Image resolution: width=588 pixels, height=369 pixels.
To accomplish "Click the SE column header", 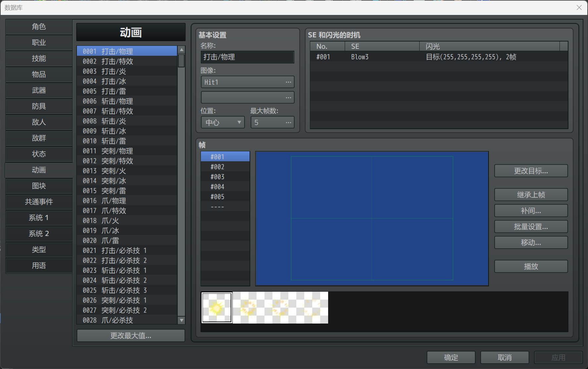I will coord(382,46).
